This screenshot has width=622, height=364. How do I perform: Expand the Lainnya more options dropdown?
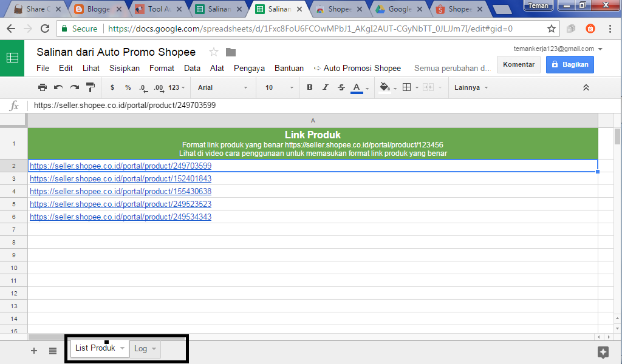[x=471, y=87]
